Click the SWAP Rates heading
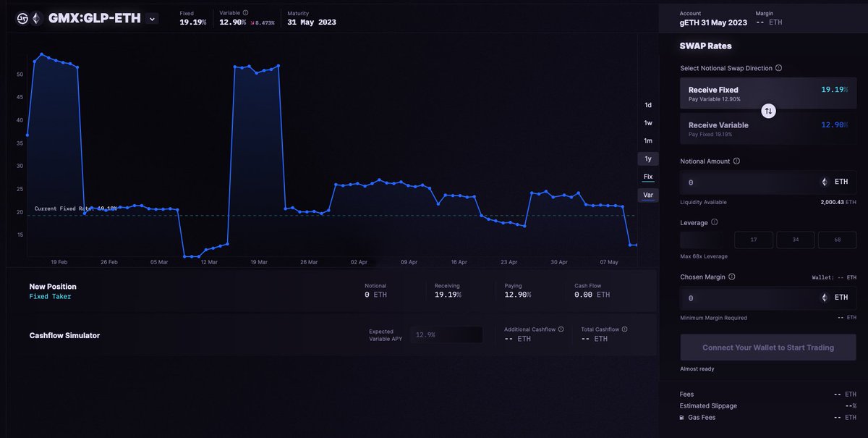This screenshot has height=438, width=868. [x=706, y=46]
